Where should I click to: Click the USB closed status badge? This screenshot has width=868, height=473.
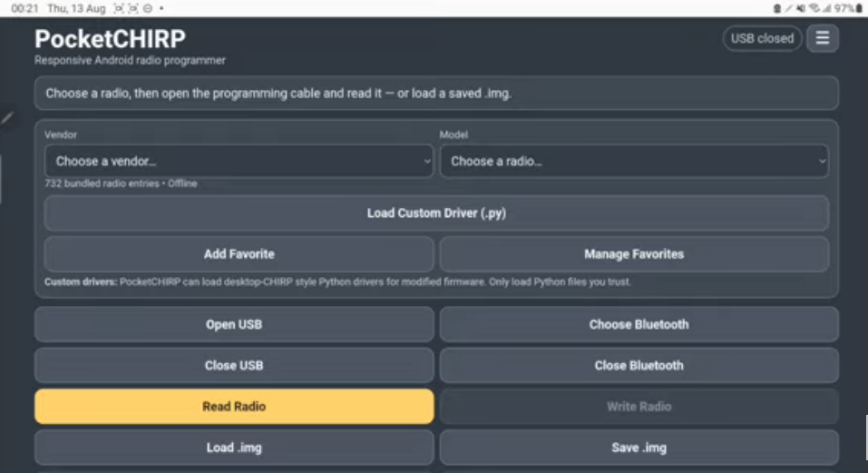pyautogui.click(x=762, y=38)
